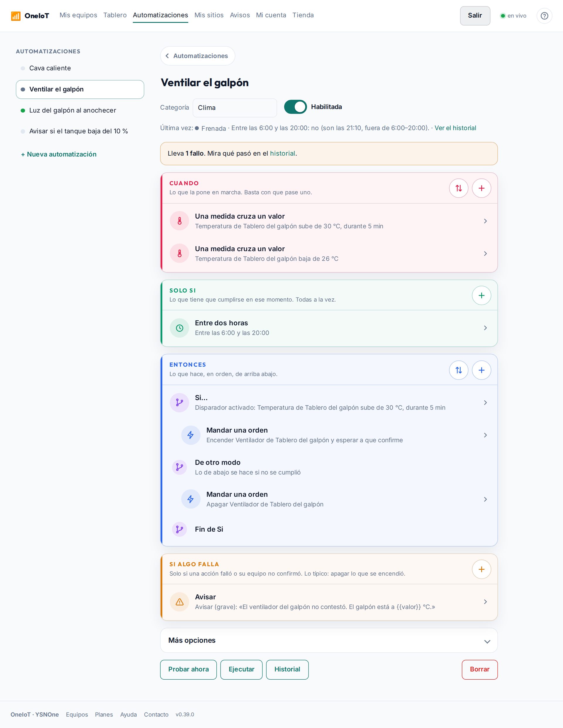Reorder actions in the ENTONCES section
Image resolution: width=563 pixels, height=728 pixels.
click(459, 370)
